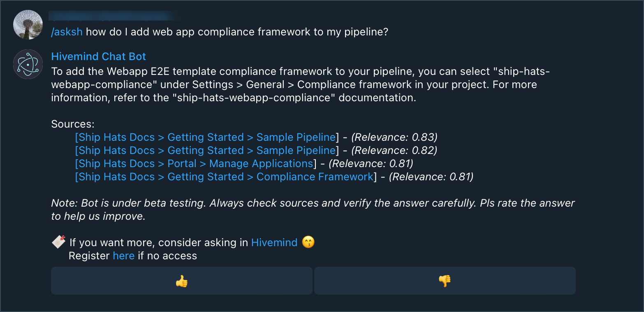Click the kissing face emoji
Image resolution: width=644 pixels, height=312 pixels.
[308, 242]
